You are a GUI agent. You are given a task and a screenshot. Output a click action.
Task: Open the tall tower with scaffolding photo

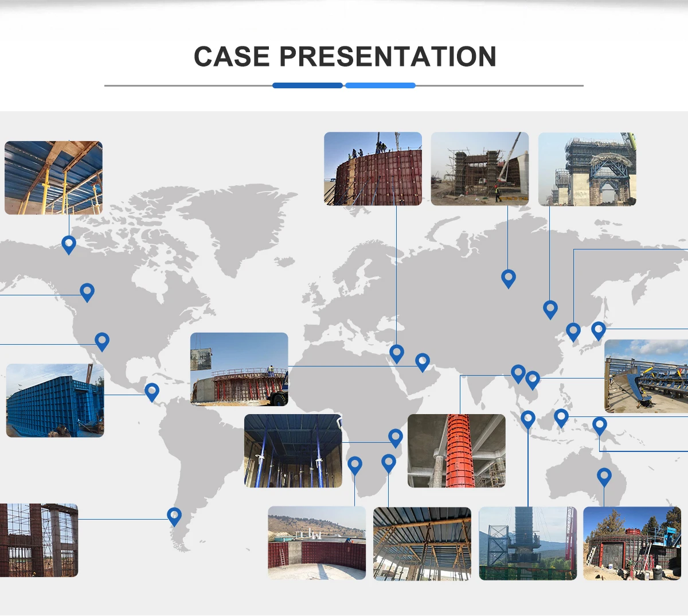pos(527,543)
